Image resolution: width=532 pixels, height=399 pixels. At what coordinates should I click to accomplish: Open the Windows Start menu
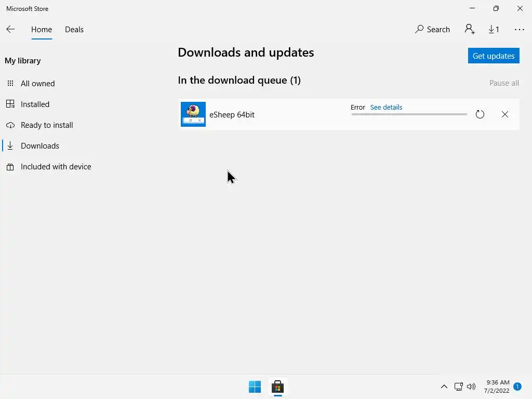(x=255, y=387)
